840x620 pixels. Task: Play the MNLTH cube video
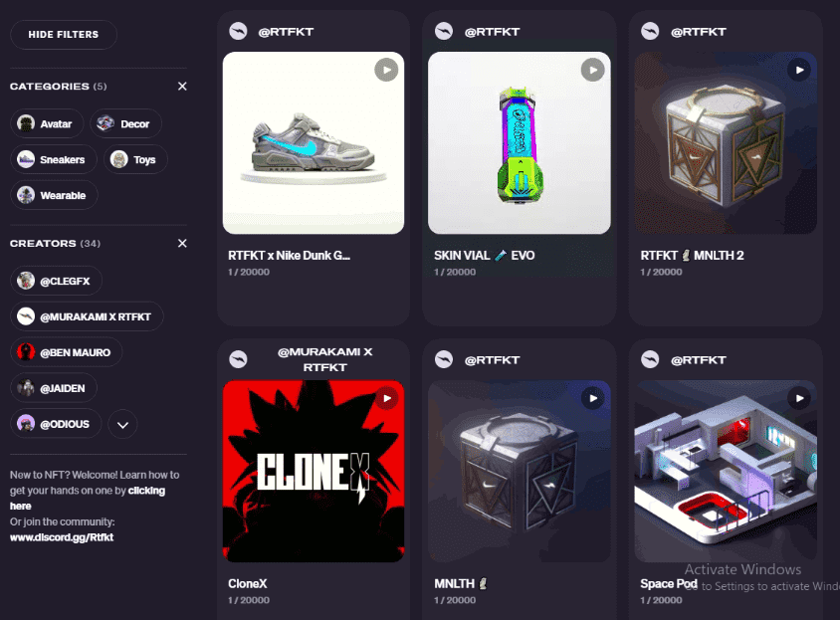(592, 398)
